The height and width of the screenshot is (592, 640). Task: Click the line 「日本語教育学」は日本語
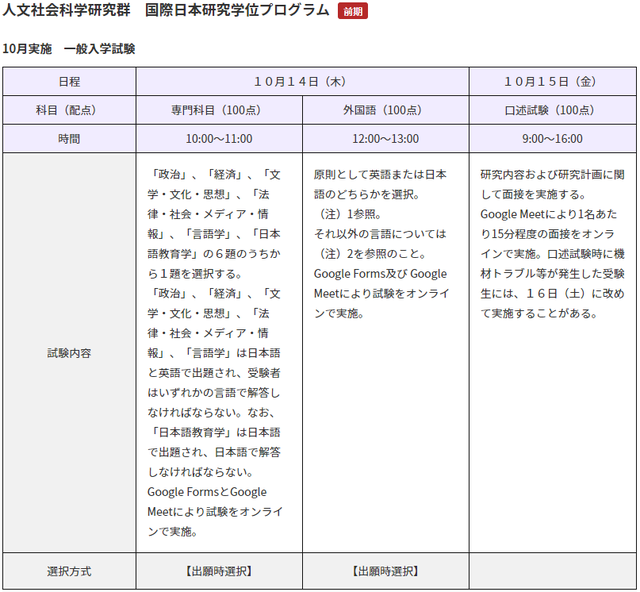click(214, 432)
